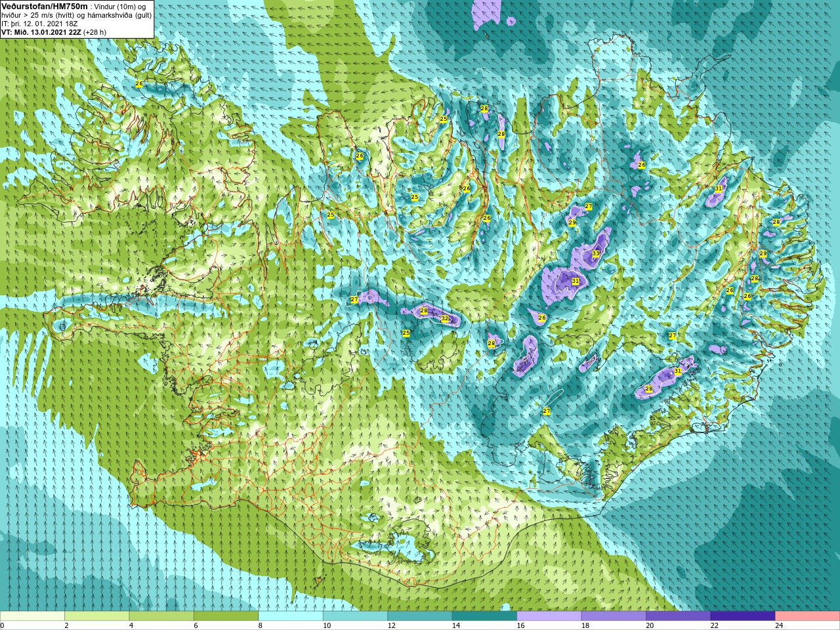
Task: Click the legend tick value 0
Action: point(2,625)
